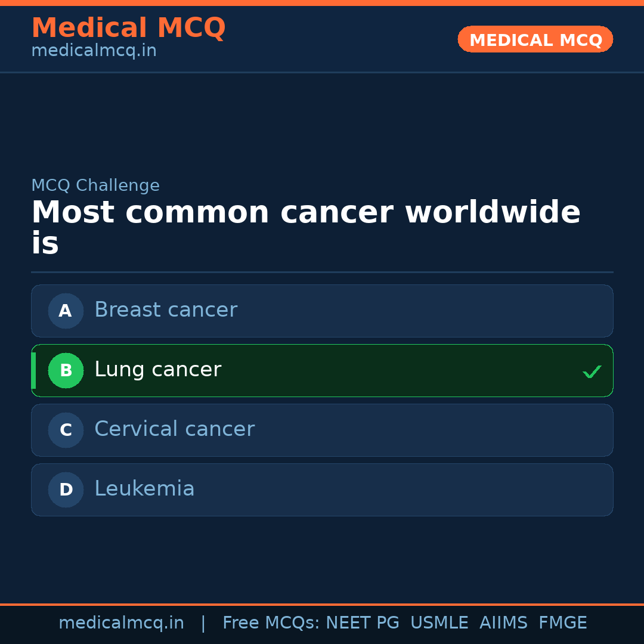The image size is (644, 644).
Task: Click the MCQ Challenge label
Action: pyautogui.click(x=95, y=185)
